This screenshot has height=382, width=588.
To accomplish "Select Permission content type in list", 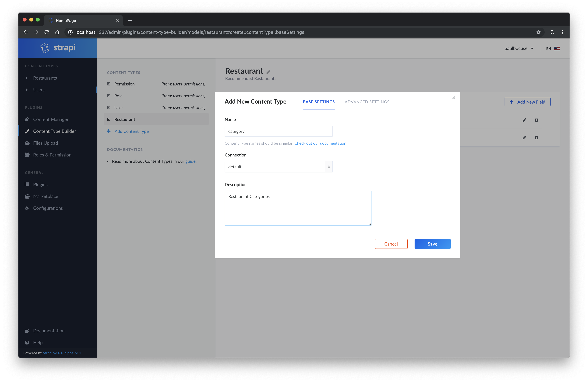I will tap(124, 84).
